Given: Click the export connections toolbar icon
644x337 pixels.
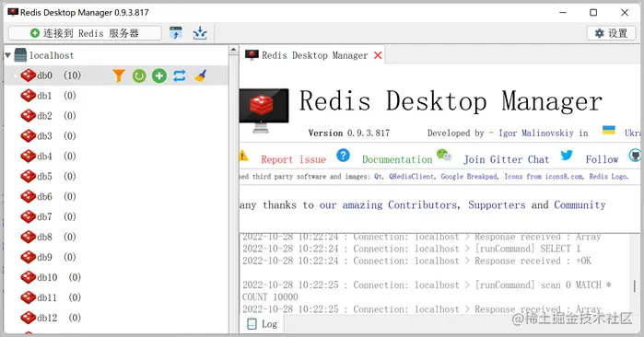Looking at the screenshot, I should pos(200,33).
